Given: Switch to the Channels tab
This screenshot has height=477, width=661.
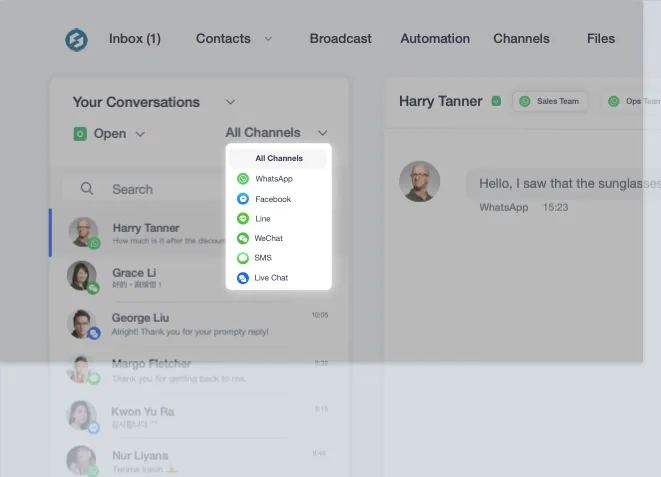Looking at the screenshot, I should pyautogui.click(x=521, y=39).
